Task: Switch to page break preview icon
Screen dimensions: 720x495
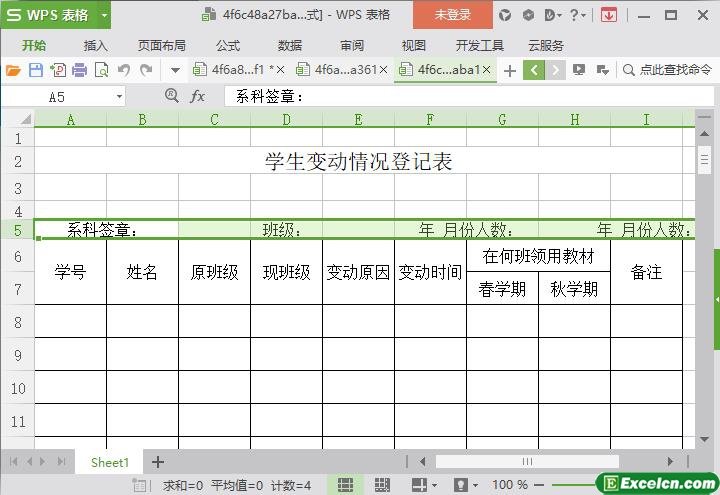Action: click(382, 485)
